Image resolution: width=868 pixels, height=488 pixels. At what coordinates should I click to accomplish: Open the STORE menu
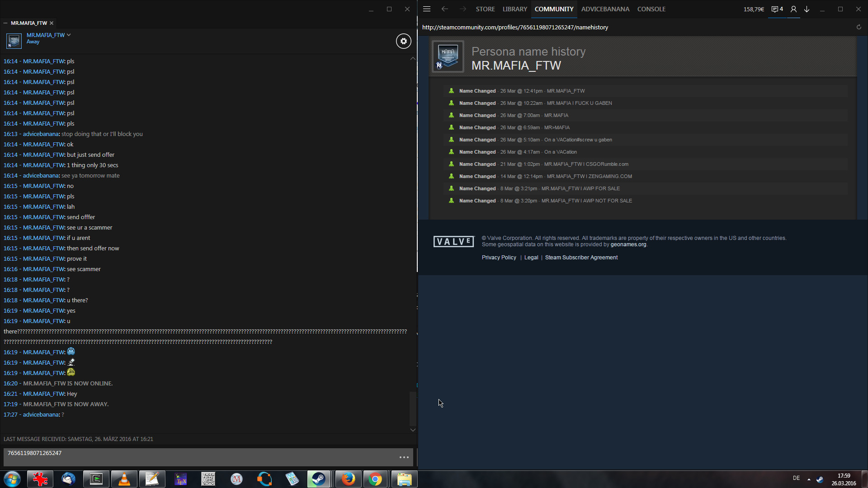tap(485, 9)
